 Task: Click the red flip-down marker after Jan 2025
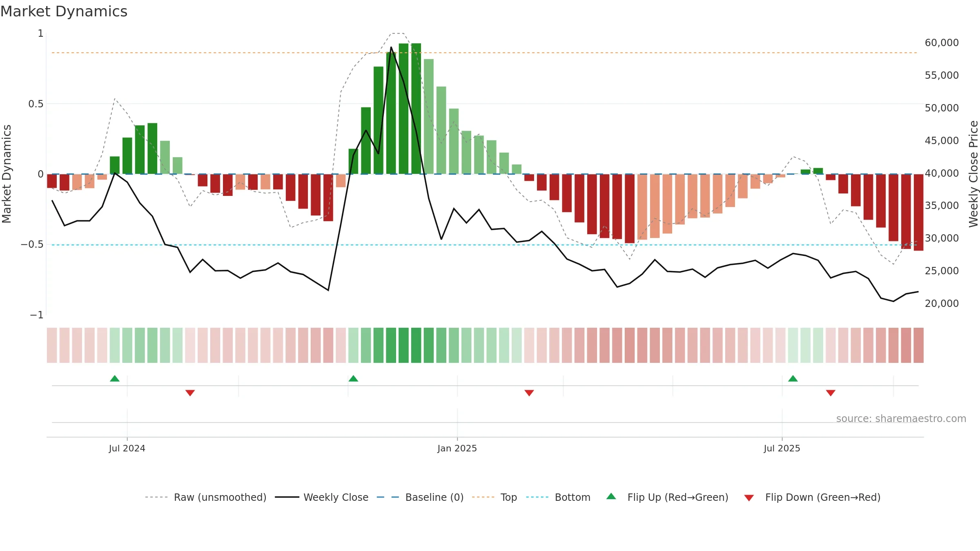pos(529,393)
